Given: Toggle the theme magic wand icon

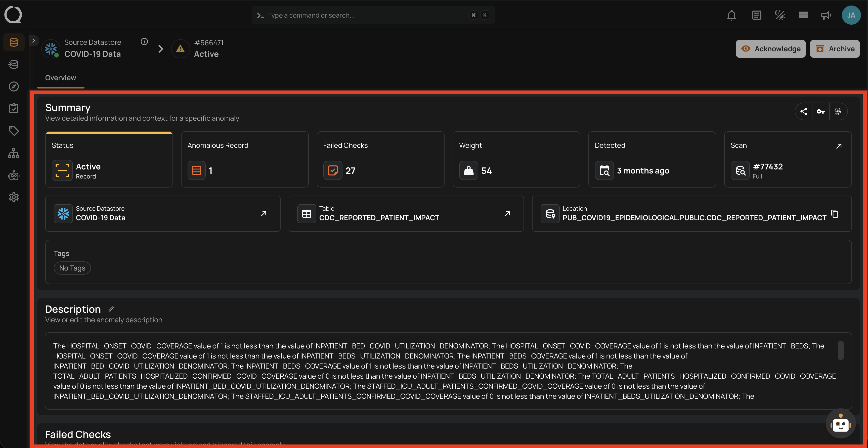Looking at the screenshot, I should click(x=780, y=15).
